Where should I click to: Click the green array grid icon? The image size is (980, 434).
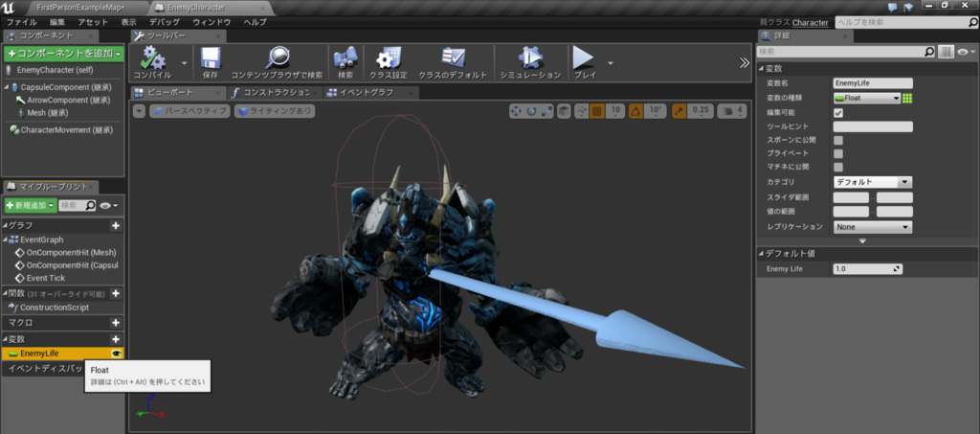(907, 98)
